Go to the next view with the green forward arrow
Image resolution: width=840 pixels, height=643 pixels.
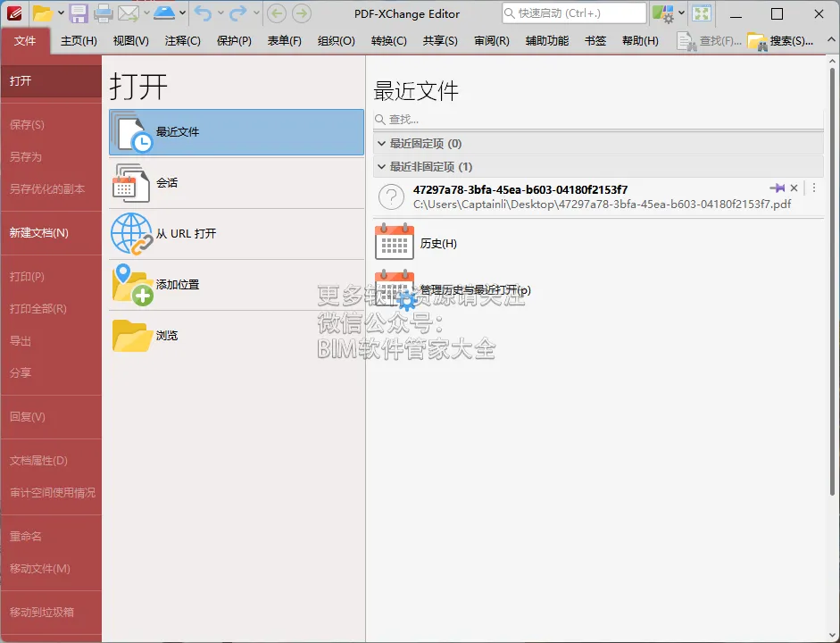302,13
